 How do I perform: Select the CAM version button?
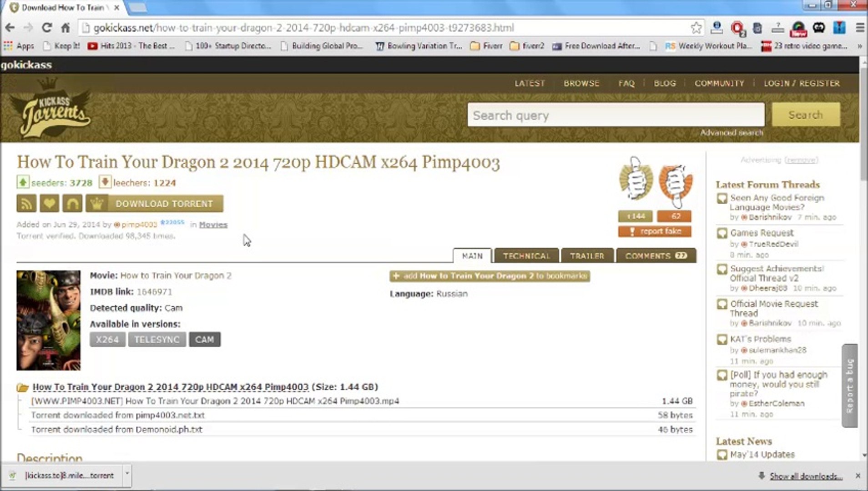click(x=205, y=340)
